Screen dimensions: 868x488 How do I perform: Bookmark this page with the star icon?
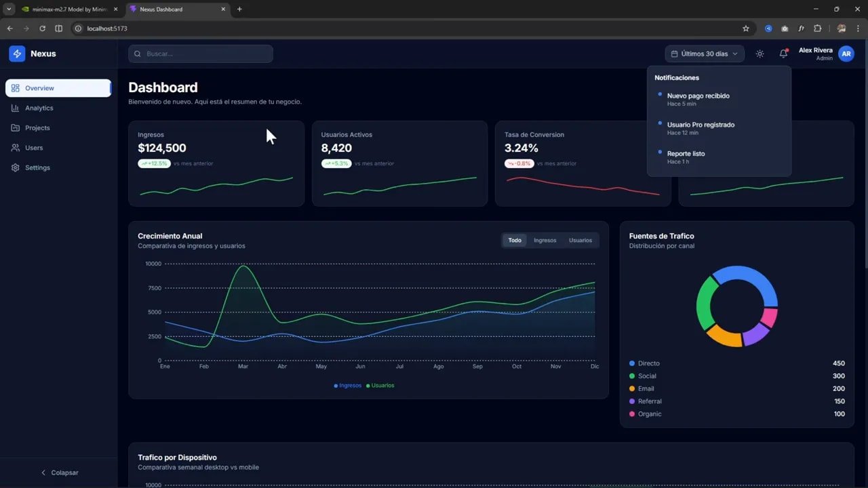pos(746,28)
